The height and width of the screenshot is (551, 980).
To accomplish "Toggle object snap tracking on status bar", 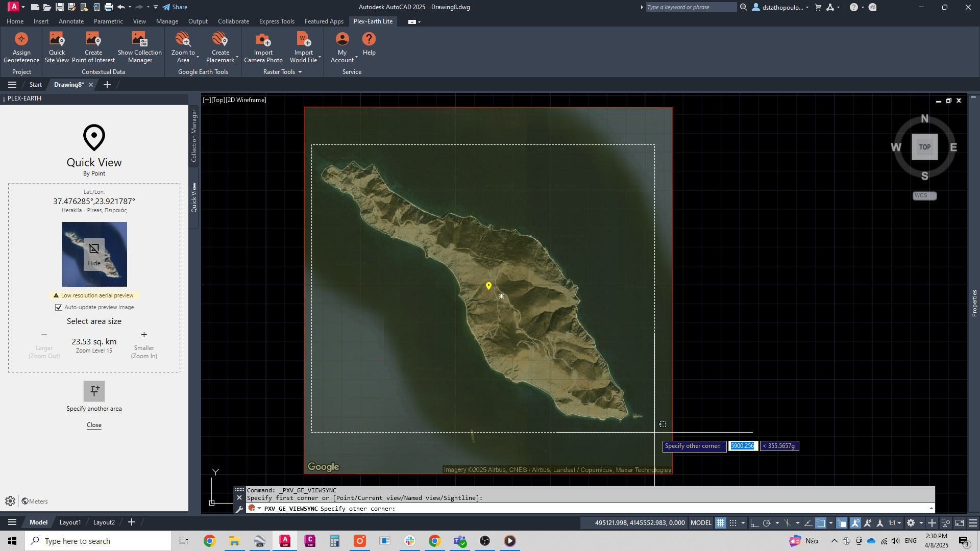I will (x=808, y=523).
